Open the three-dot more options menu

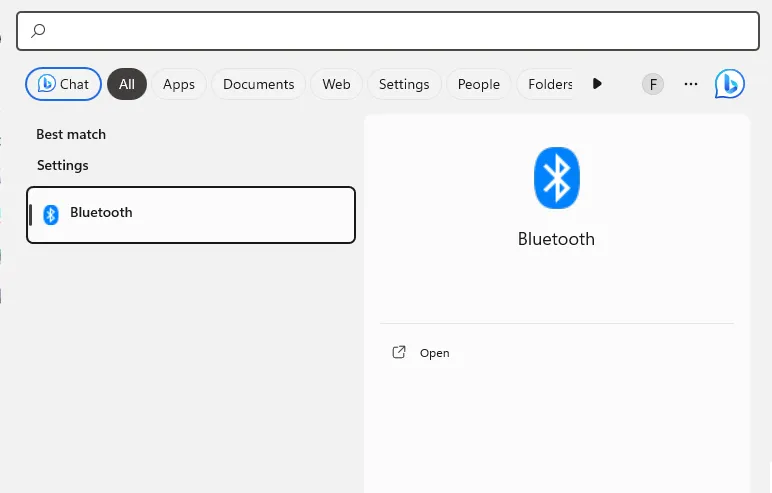(x=691, y=84)
